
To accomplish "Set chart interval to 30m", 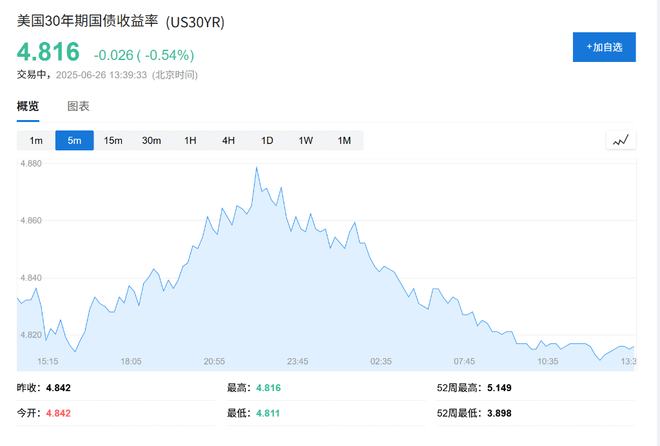I will click(x=151, y=141).
